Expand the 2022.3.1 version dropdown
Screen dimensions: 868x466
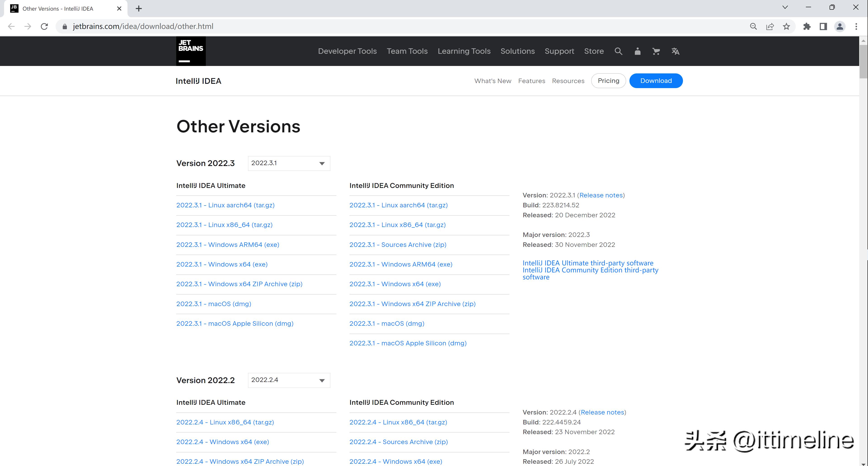(x=289, y=163)
